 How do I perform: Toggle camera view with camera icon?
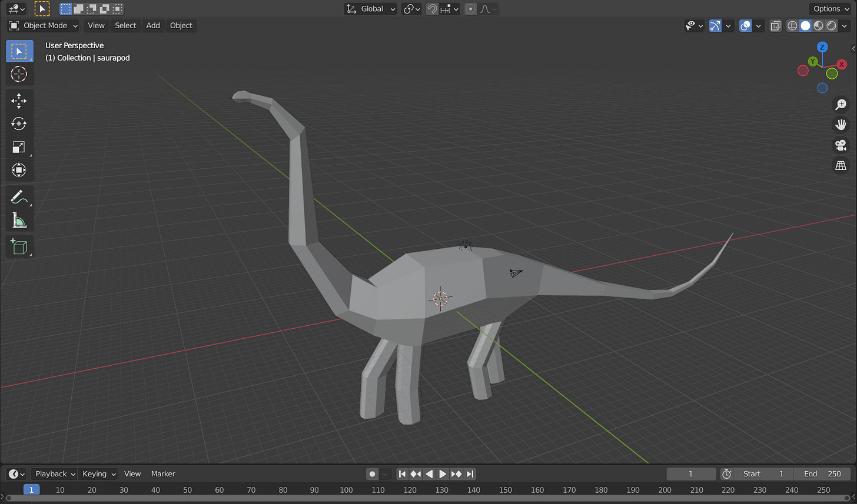tap(841, 145)
